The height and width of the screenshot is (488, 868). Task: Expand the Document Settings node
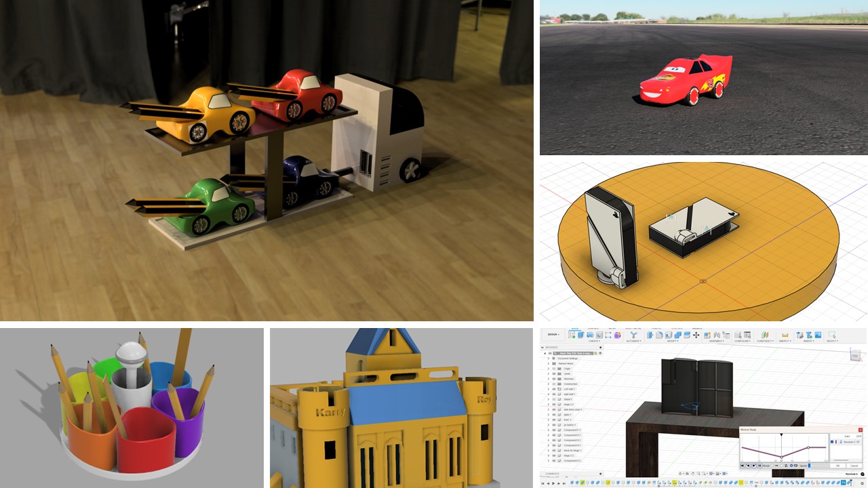click(x=549, y=359)
